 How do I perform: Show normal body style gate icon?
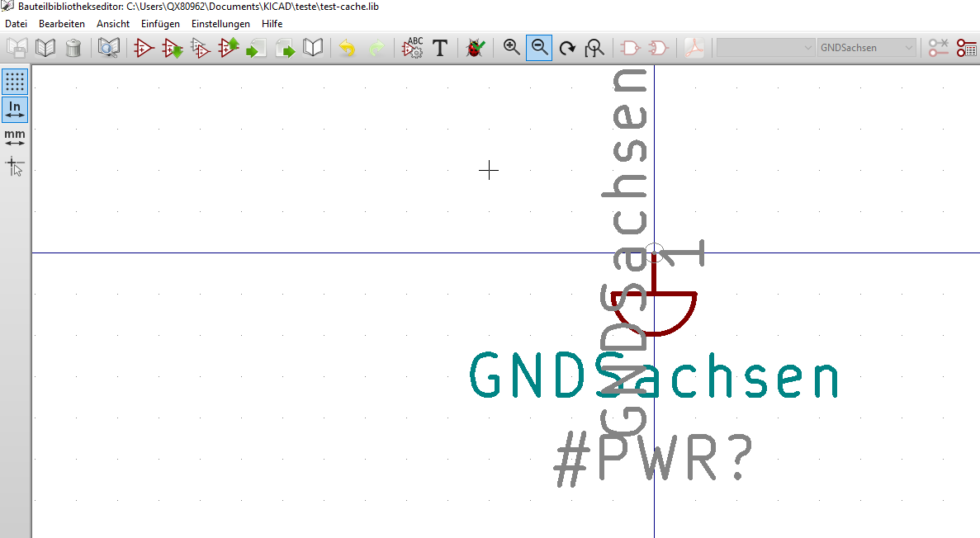coord(630,48)
